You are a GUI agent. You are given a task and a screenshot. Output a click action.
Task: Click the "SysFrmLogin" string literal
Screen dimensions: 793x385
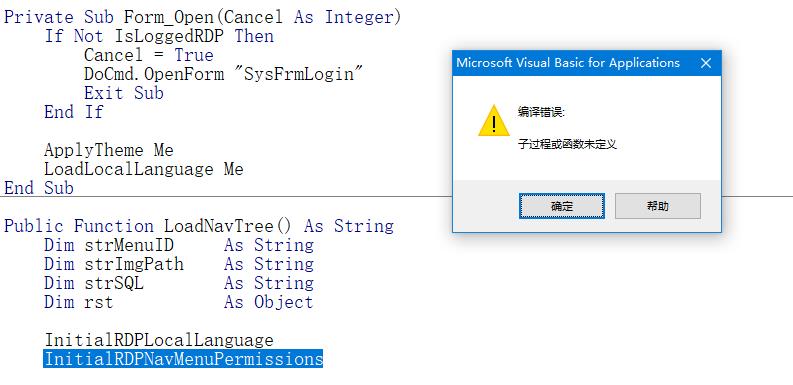click(303, 74)
